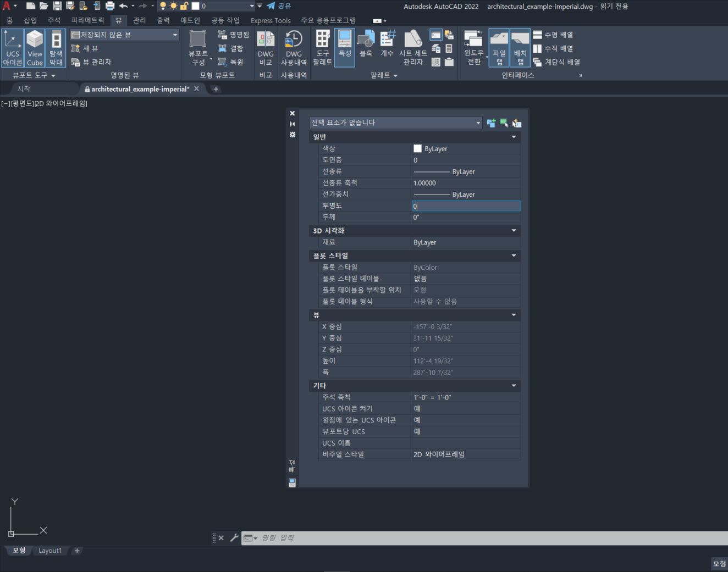Open the 선택 요소가 없습니다 selection dropdown
The width and height of the screenshot is (728, 572).
pyautogui.click(x=396, y=123)
